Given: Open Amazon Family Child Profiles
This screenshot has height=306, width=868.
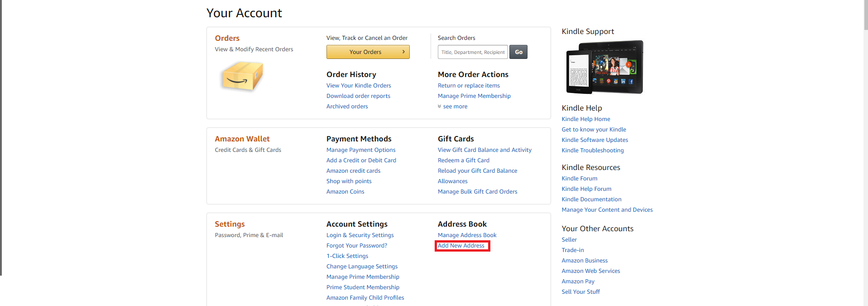Looking at the screenshot, I should (365, 298).
